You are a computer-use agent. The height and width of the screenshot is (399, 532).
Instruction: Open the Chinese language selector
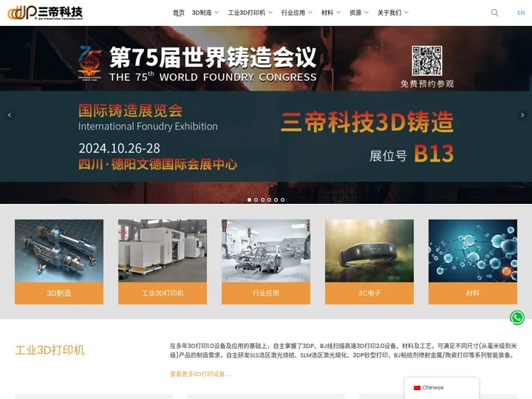(x=442, y=388)
